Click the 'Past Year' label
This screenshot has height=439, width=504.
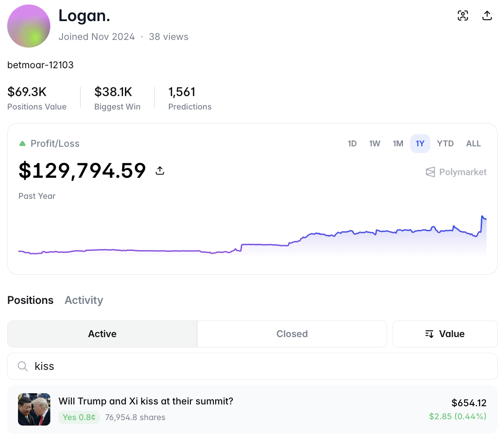tap(37, 196)
